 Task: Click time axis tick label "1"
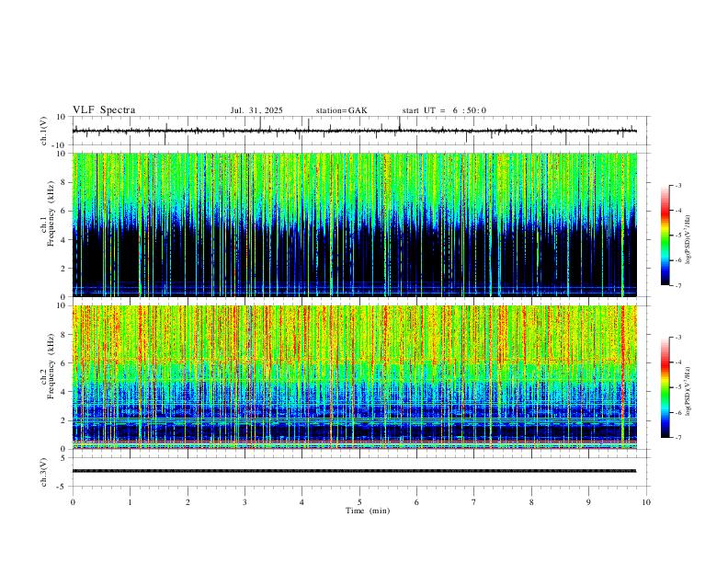130,502
